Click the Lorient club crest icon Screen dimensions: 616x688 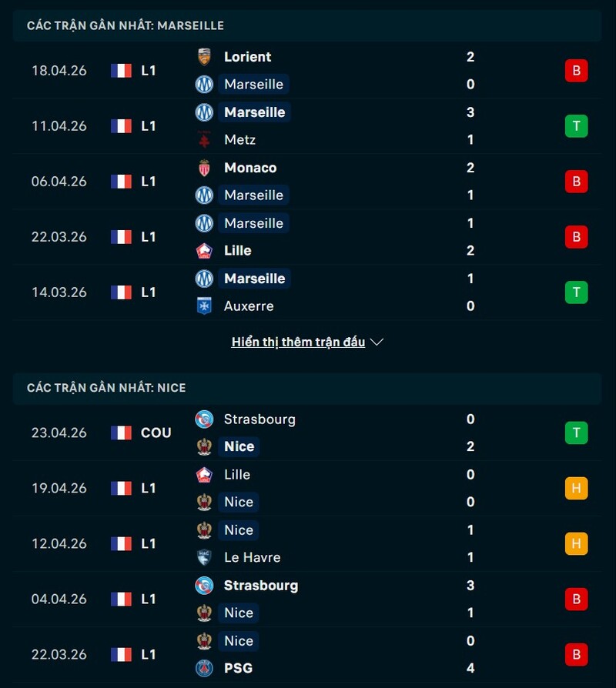(203, 57)
